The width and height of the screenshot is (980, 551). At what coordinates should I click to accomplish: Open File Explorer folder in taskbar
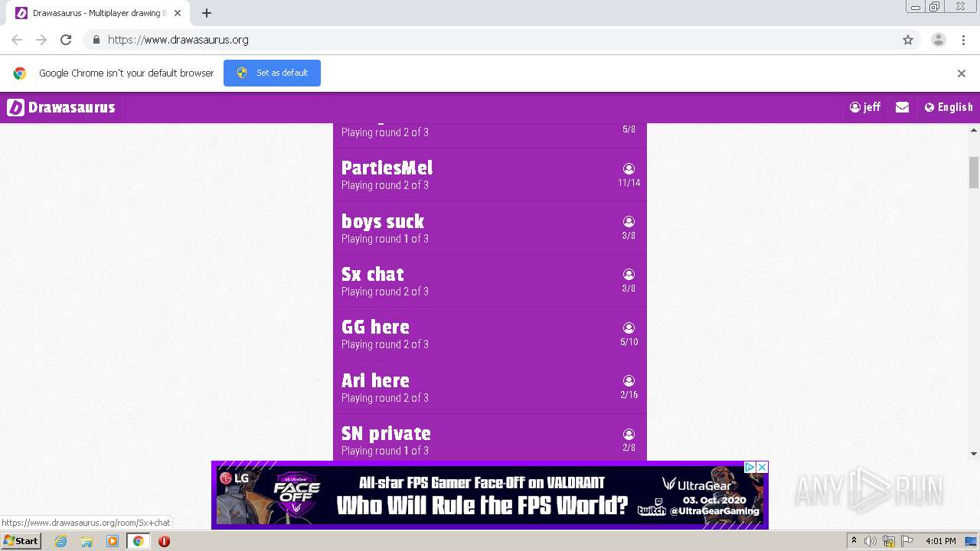click(x=87, y=541)
